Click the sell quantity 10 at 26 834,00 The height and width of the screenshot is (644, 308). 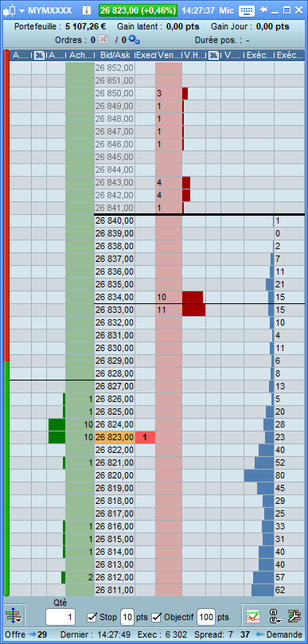[169, 297]
